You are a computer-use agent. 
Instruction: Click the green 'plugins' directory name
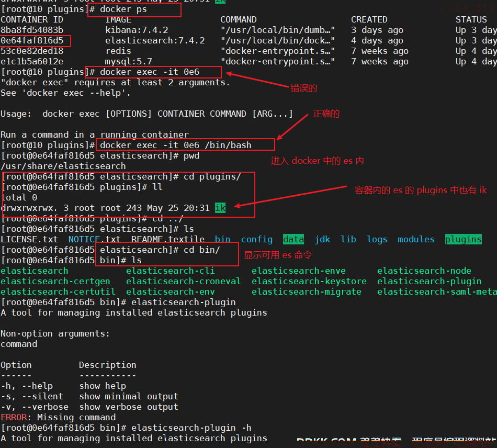coord(463,239)
